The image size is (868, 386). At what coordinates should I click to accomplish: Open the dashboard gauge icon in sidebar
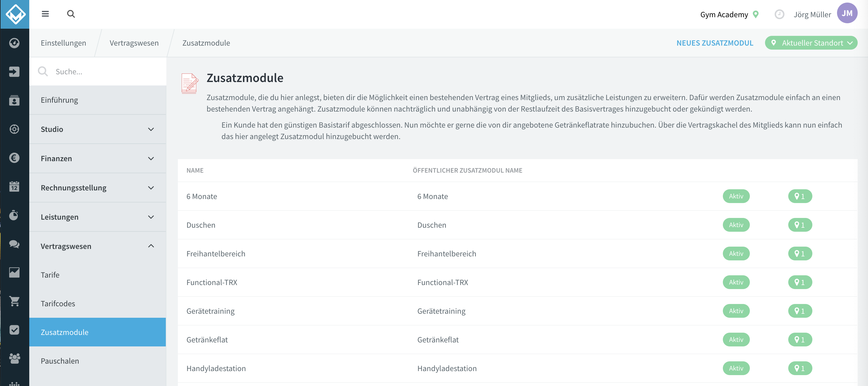[x=14, y=43]
